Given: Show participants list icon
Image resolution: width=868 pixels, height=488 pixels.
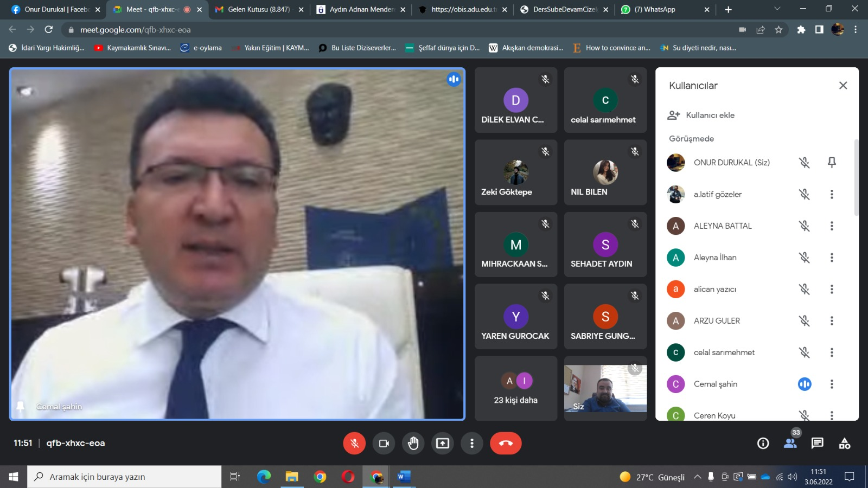Looking at the screenshot, I should point(790,444).
